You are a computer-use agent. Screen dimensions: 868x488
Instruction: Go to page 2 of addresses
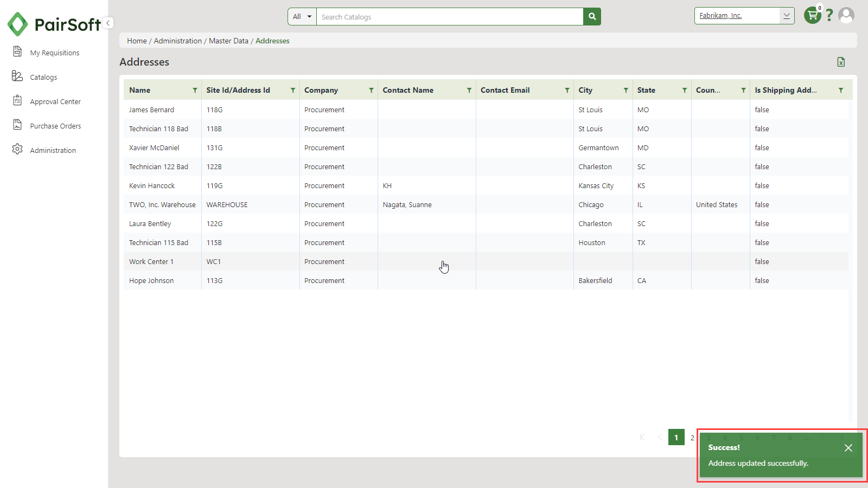click(x=692, y=438)
